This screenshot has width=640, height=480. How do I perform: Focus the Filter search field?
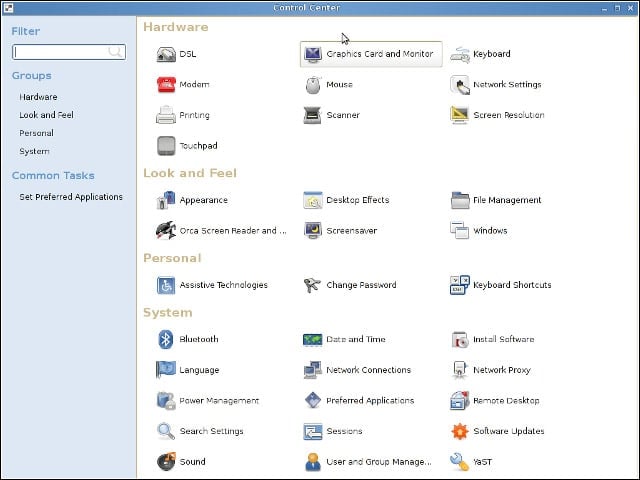coord(69,52)
